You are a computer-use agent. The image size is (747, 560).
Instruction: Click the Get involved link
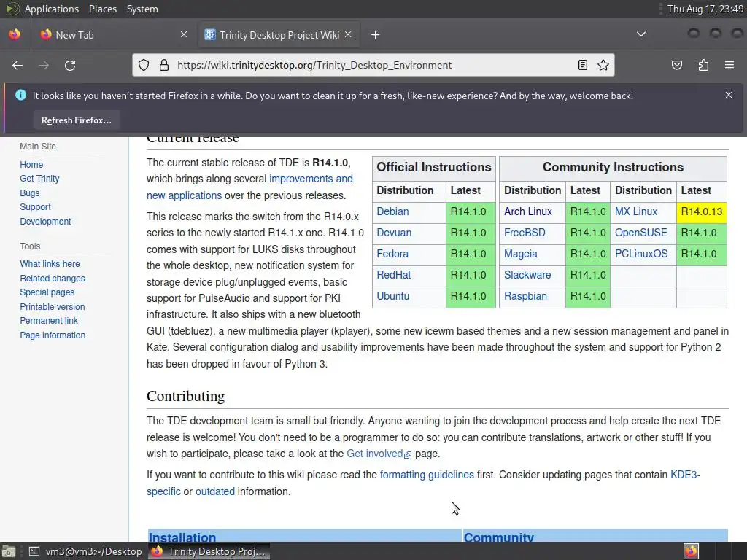pos(374,454)
